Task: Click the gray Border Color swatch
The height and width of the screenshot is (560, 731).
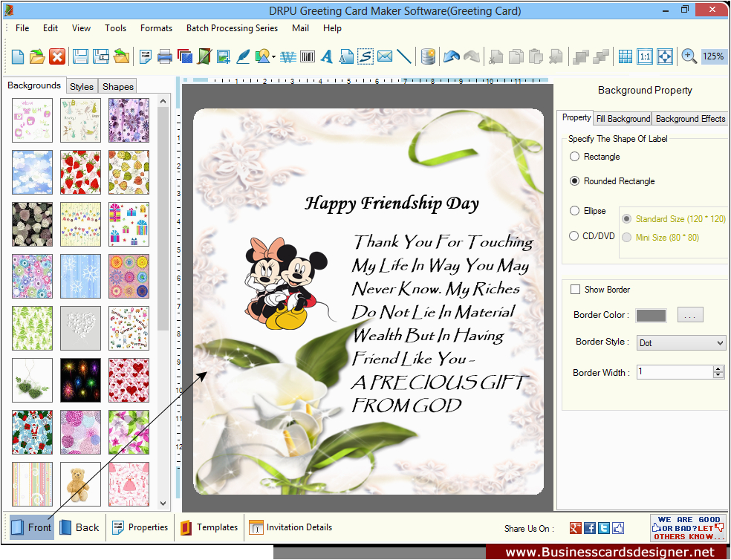Action: [x=651, y=316]
